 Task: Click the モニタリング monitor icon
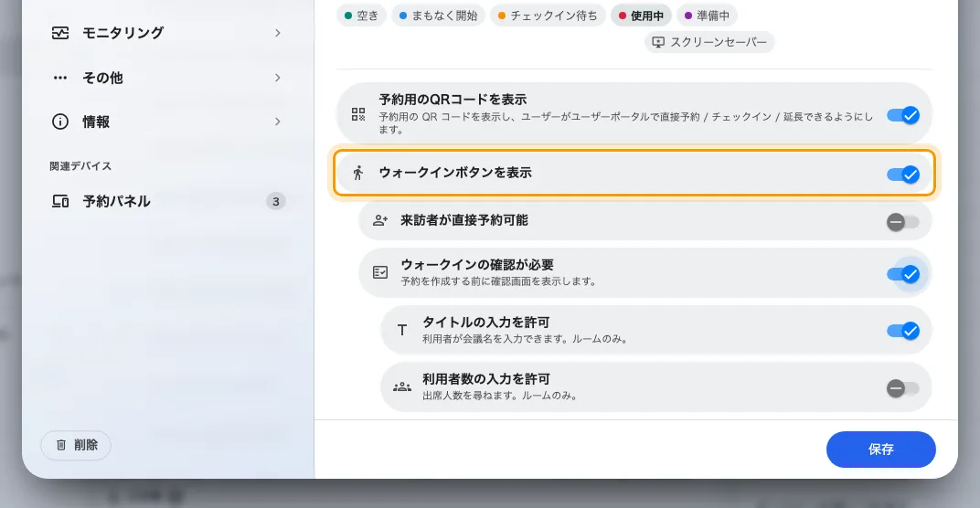click(60, 33)
